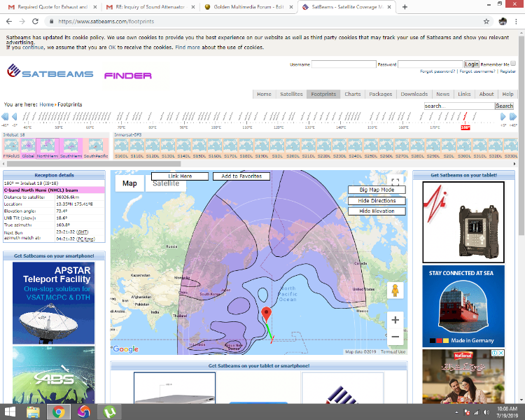Click the Password input field
Viewport: 525px width, 420px height.
tap(430, 64)
